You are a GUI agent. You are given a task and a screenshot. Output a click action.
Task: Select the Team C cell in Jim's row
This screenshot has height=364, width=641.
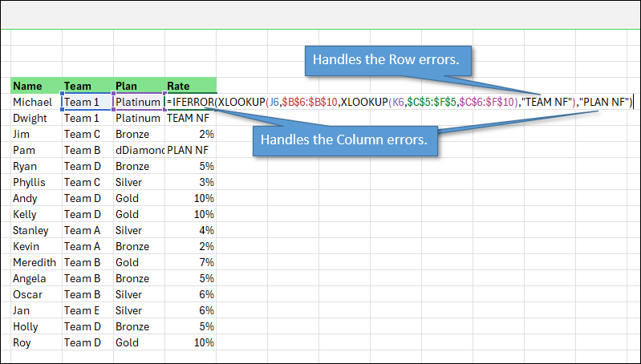coord(87,134)
